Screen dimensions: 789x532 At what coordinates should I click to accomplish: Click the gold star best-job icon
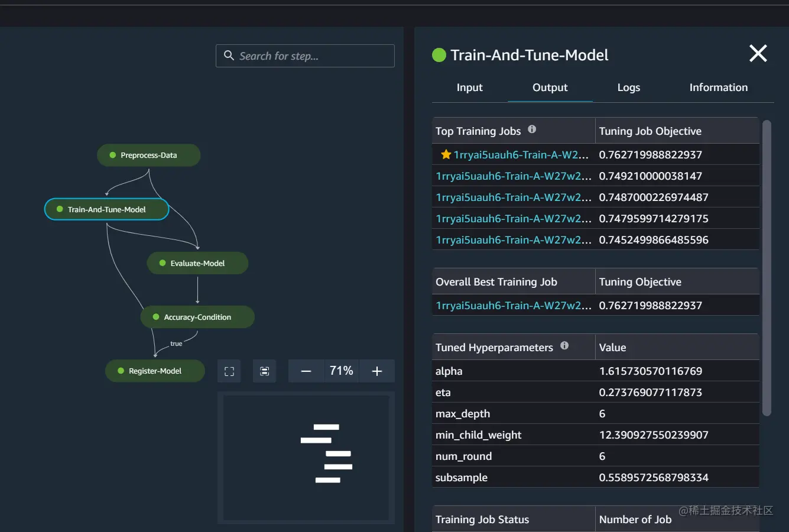(x=446, y=154)
